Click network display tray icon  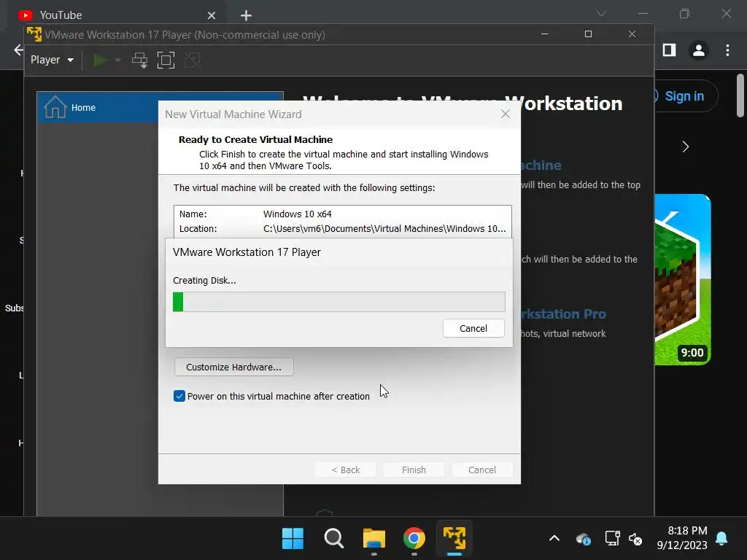pyautogui.click(x=612, y=538)
